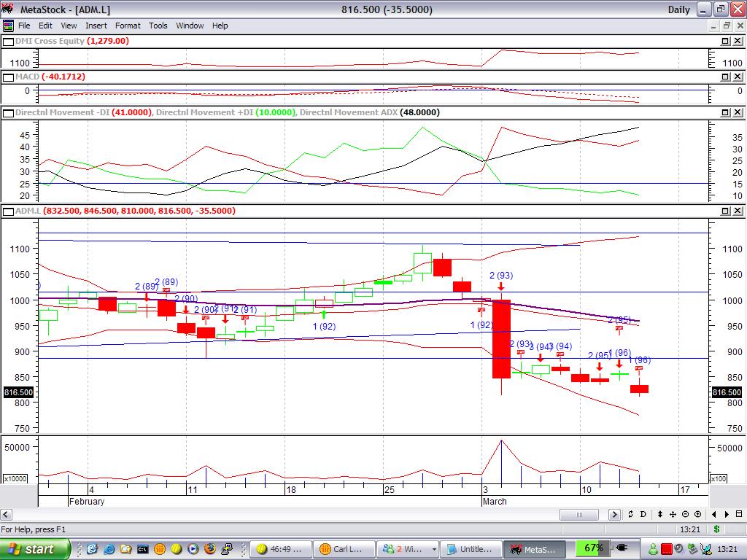Click the scrollbar left arrow
This screenshot has height=560, width=747.
(6, 514)
